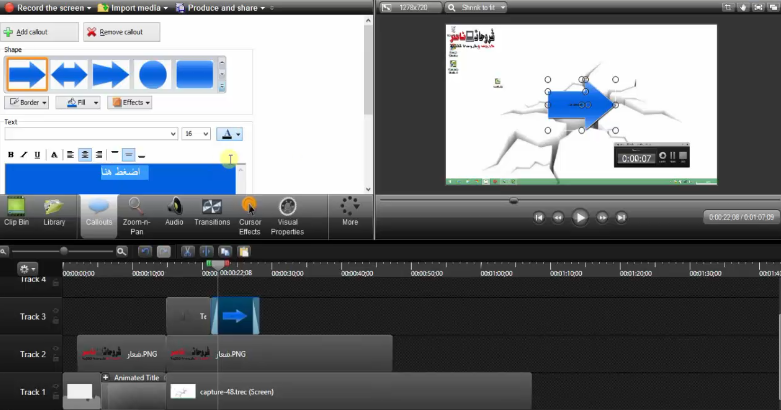
Task: Open the timeline settings gear dropdown
Action: [27, 269]
